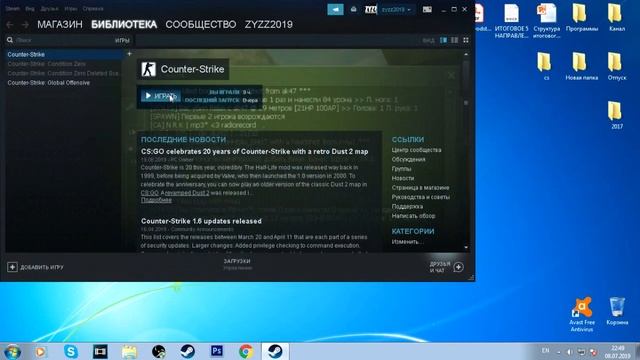Viewport: 640px width, 360px height.
Task: Select the Корзина recycle bin desktop icon
Action: pos(617,311)
